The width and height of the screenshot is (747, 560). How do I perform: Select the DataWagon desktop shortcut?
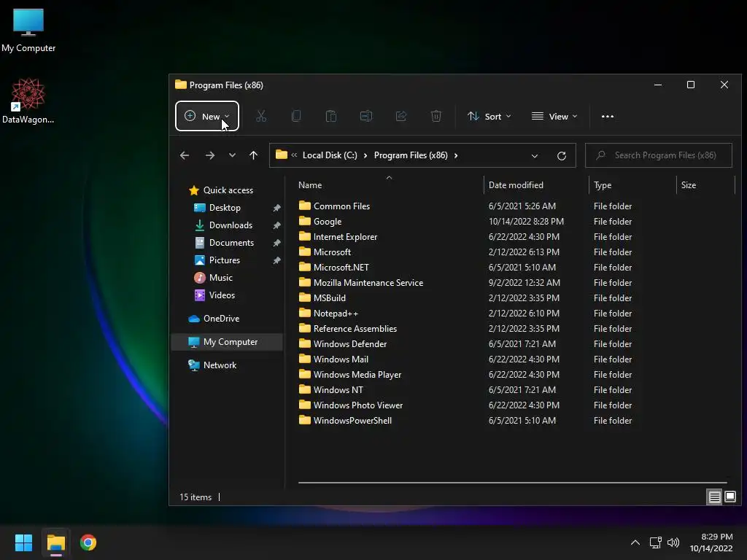coord(28,101)
